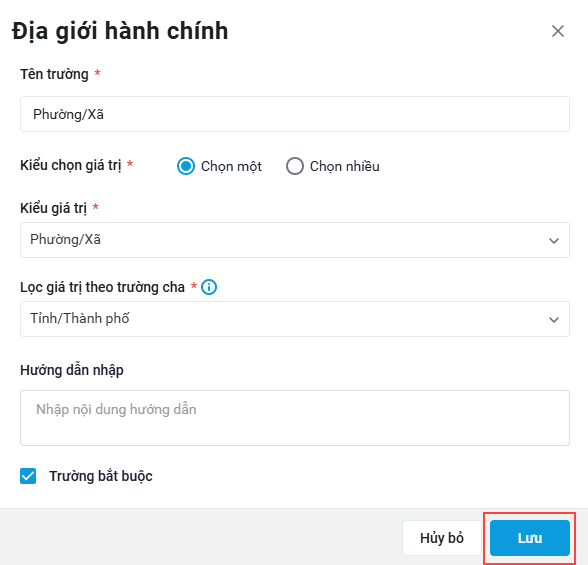The height and width of the screenshot is (565, 588).
Task: Click the Trường bắt buộc label text
Action: tap(101, 476)
